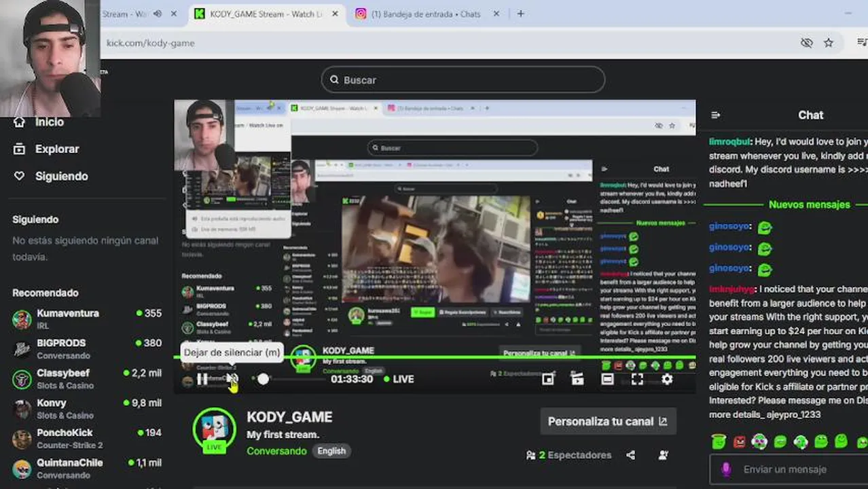Click the 2 Espectadores viewer count
This screenshot has width=868, height=489.
(568, 455)
